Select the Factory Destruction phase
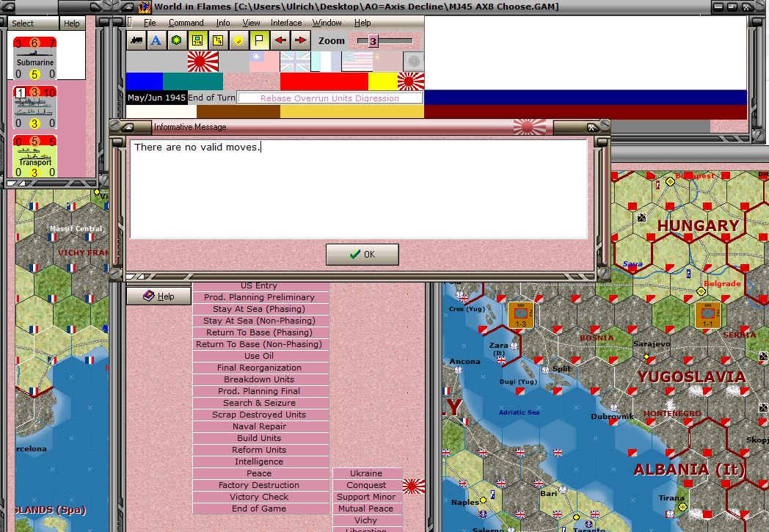The height and width of the screenshot is (532, 769). [260, 486]
